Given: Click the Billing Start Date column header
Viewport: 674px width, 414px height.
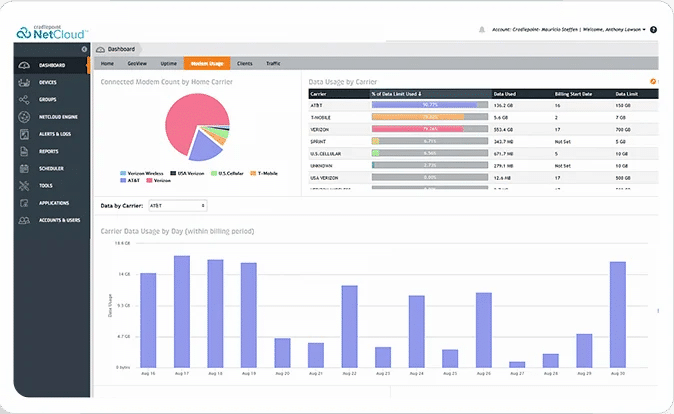Looking at the screenshot, I should click(573, 94).
